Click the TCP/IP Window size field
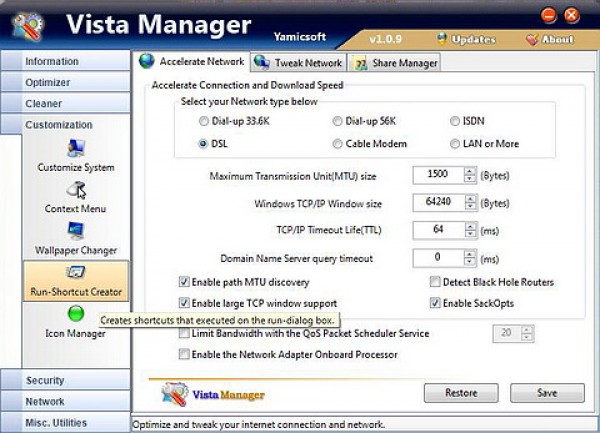 (439, 202)
